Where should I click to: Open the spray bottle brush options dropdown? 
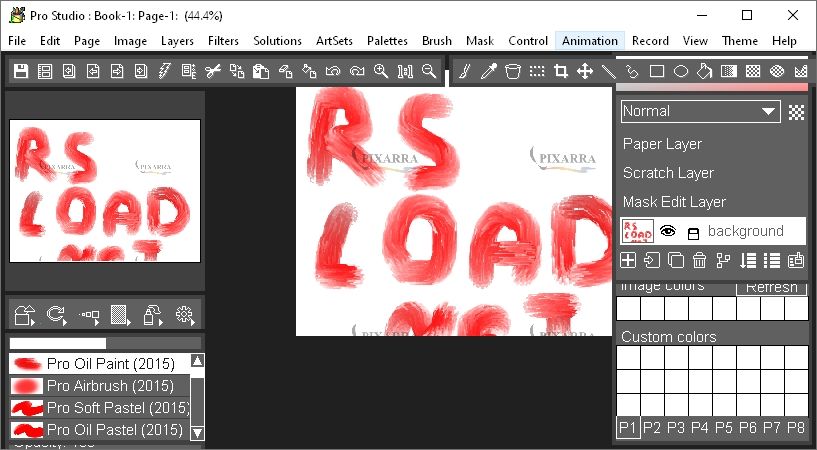point(153,315)
